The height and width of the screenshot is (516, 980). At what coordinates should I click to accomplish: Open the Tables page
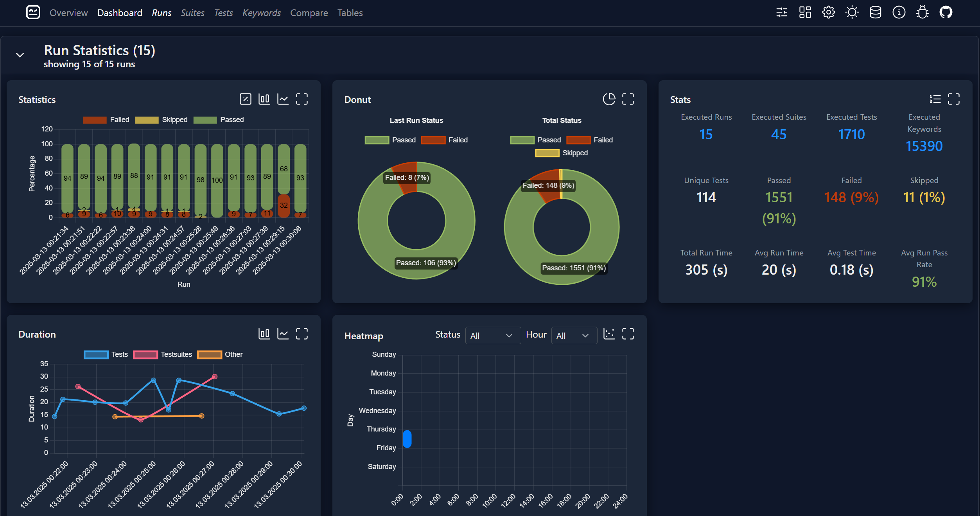[350, 13]
